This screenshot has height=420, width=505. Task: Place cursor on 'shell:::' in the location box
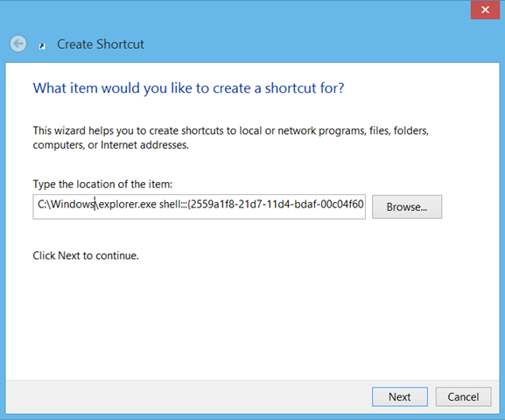tap(173, 205)
